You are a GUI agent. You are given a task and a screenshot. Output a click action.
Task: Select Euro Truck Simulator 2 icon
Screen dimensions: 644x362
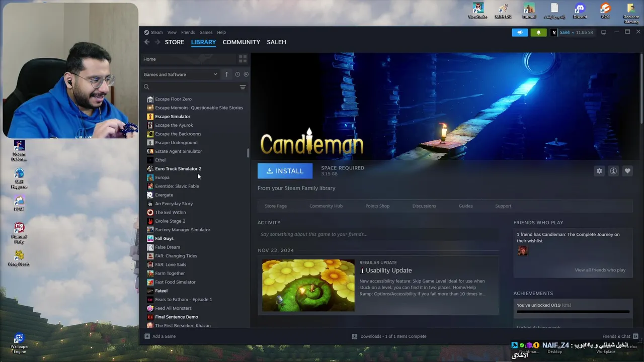[150, 168]
